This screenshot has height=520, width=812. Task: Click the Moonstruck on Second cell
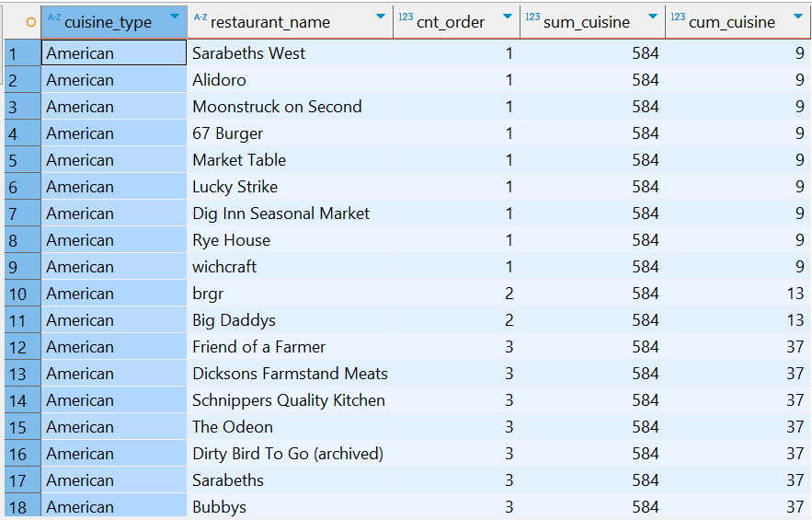(290, 106)
